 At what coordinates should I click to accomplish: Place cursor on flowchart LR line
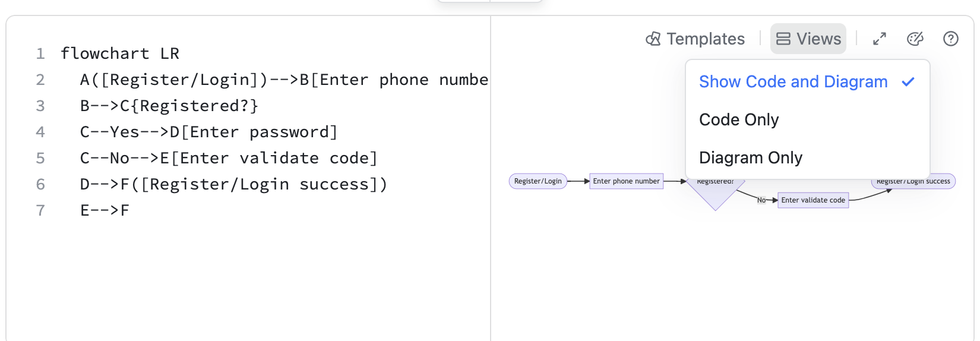pos(120,53)
